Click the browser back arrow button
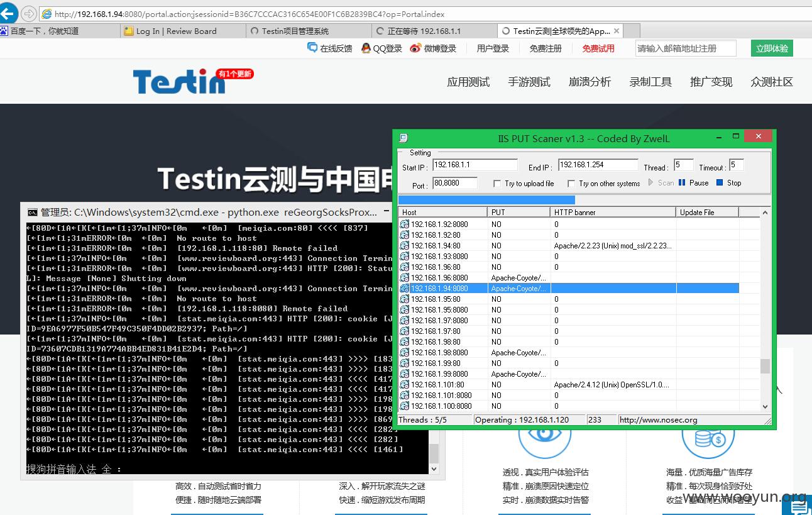This screenshot has width=812, height=515. 8,13
